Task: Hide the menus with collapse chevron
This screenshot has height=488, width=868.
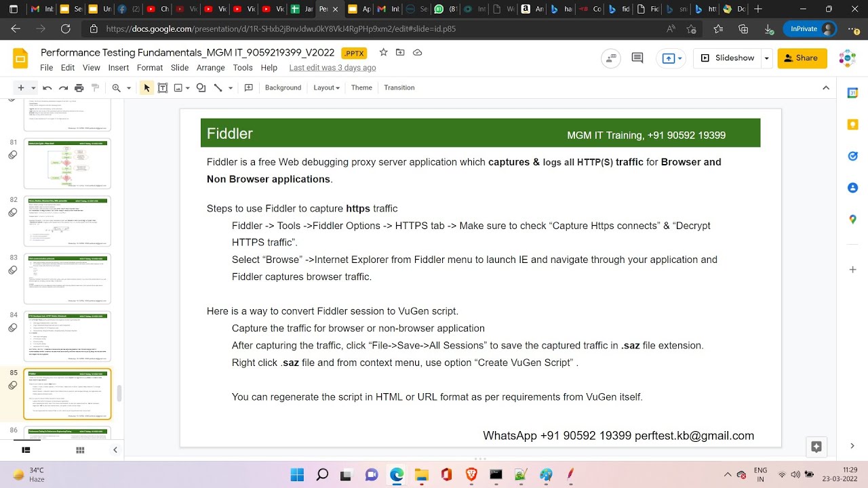Action: click(x=826, y=87)
